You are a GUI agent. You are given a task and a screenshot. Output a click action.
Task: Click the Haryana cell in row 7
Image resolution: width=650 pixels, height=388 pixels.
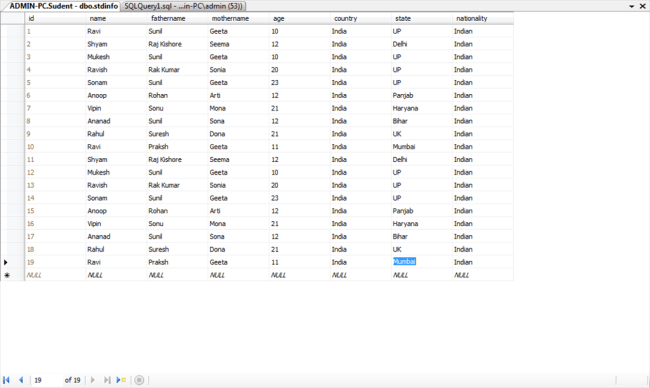point(422,108)
